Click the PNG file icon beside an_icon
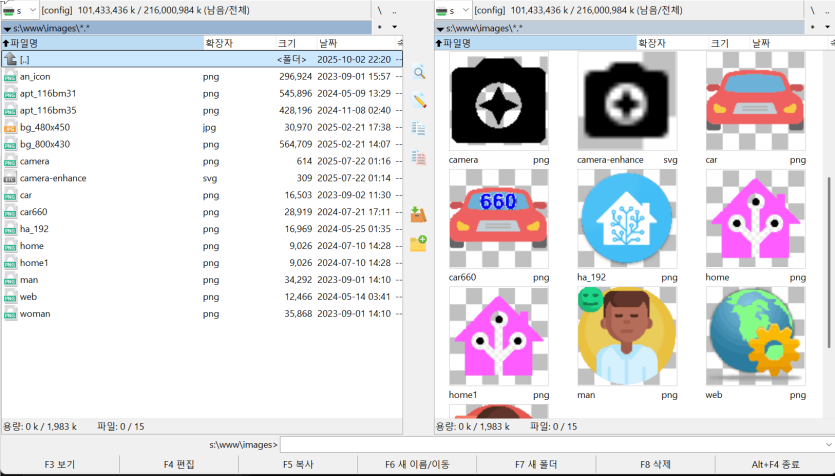 coord(10,77)
